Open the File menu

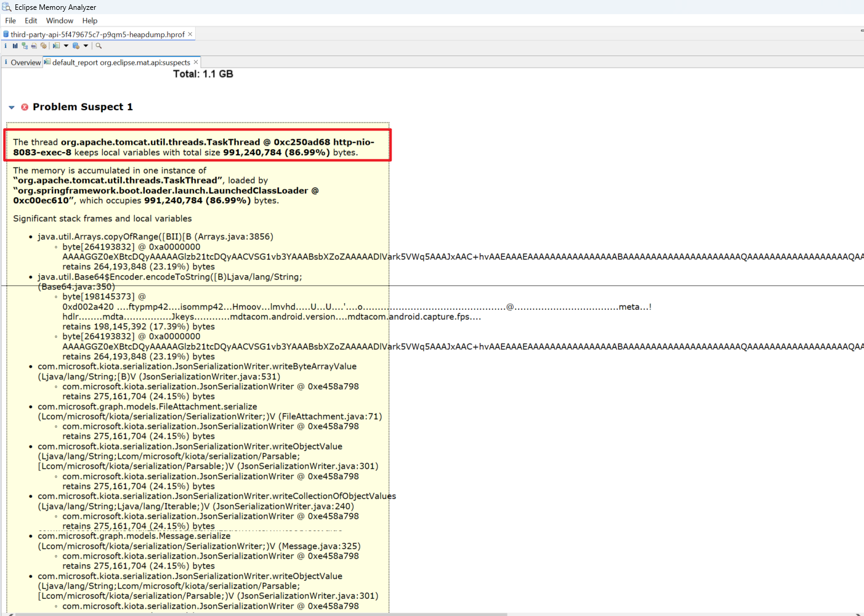[x=10, y=20]
